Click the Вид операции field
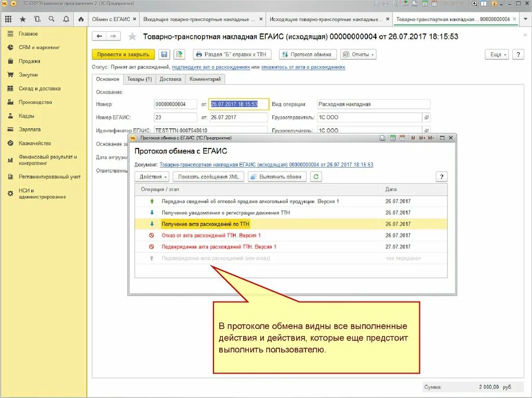532x398 pixels. click(374, 104)
